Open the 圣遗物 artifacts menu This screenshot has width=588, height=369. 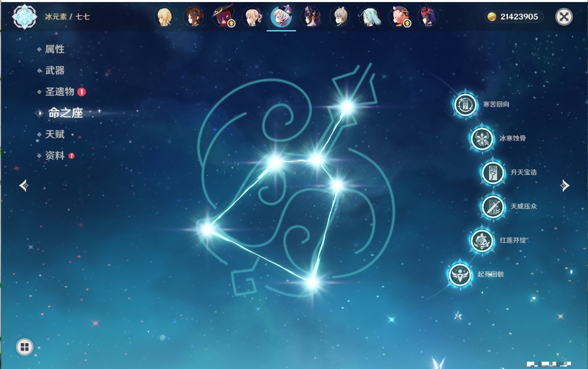60,92
